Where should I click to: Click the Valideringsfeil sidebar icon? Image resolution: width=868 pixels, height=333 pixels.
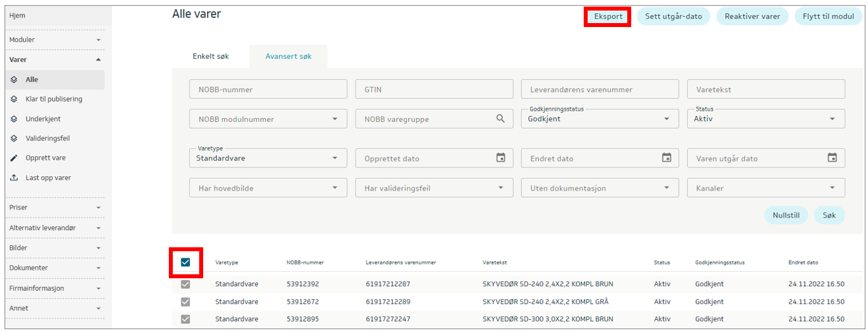click(x=14, y=138)
